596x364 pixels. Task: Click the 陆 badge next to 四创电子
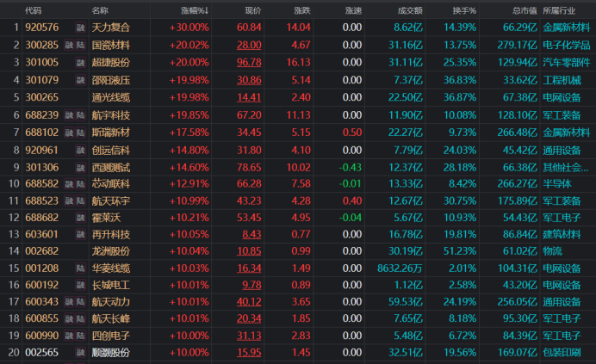(80, 336)
